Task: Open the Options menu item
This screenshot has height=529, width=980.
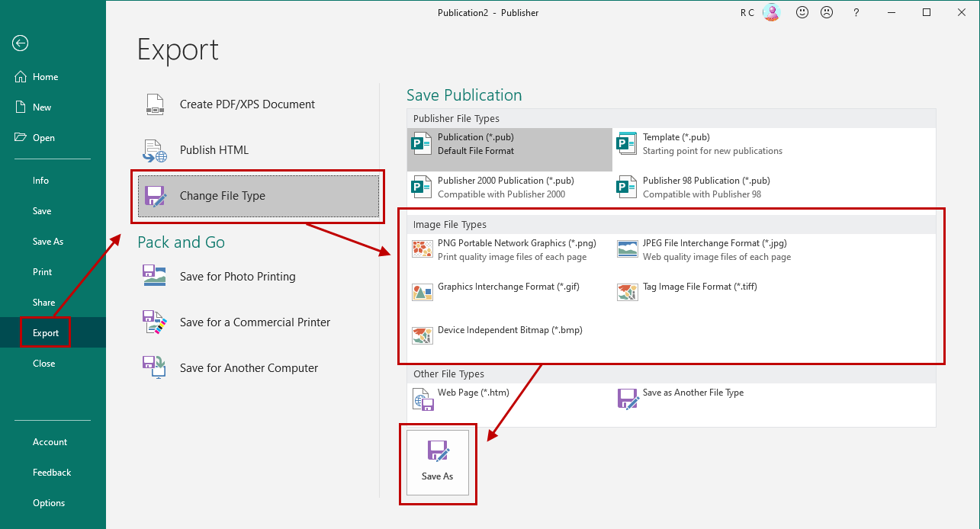Action: point(49,503)
